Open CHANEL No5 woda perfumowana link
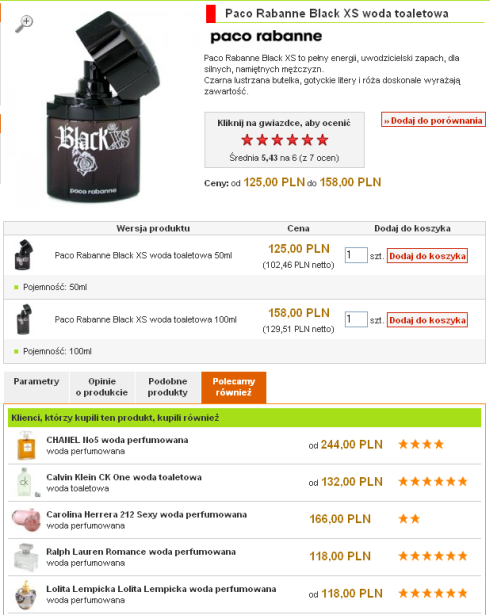 (x=117, y=440)
